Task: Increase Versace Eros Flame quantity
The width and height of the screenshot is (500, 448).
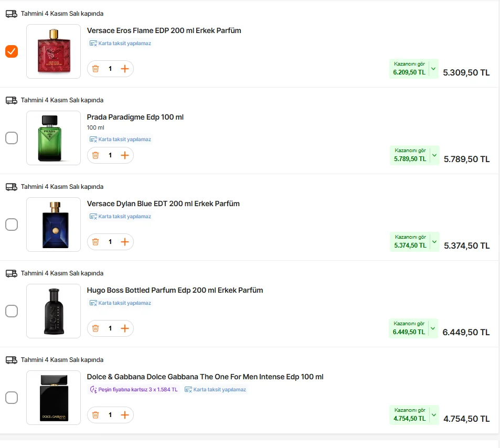Action: point(125,69)
